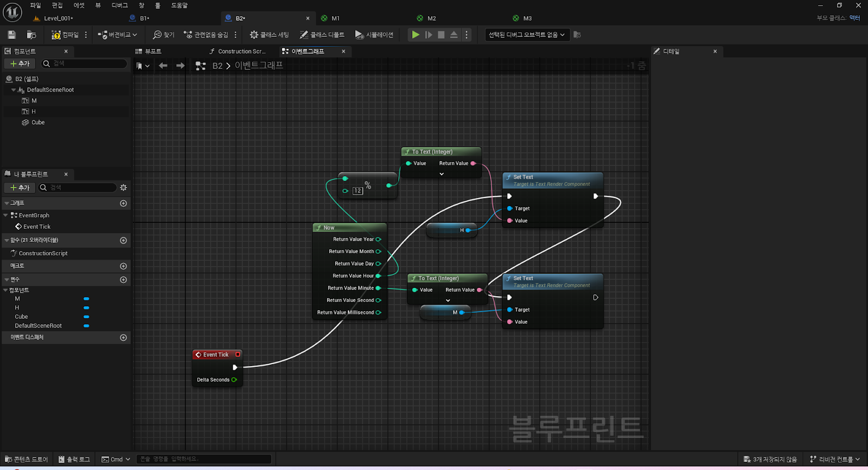Click the Cmd console input field
Screen dimensions: 868x470
[203, 459]
